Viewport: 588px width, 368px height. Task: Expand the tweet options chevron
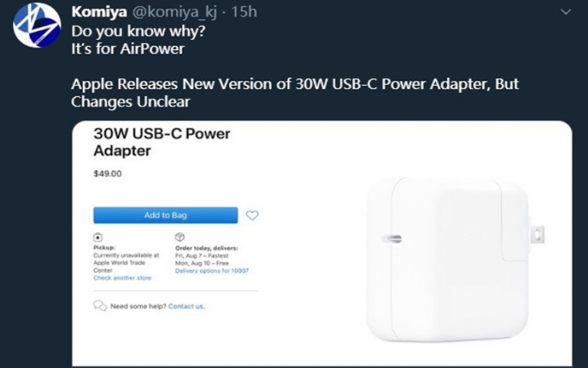(566, 12)
